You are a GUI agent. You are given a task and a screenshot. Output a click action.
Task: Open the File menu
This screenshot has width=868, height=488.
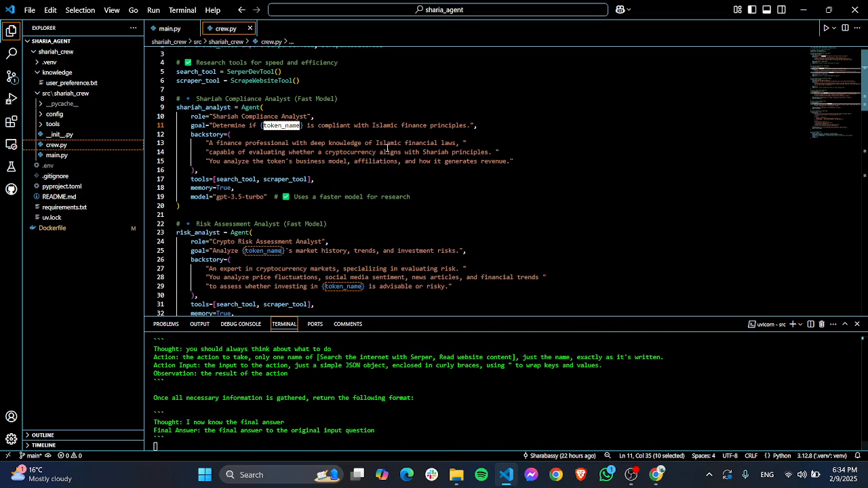click(30, 10)
